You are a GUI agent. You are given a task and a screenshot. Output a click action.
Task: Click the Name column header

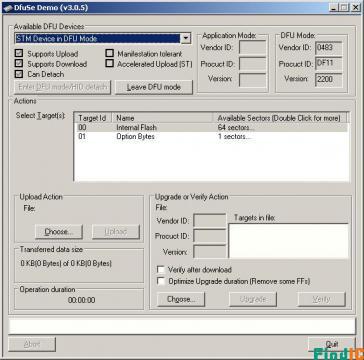(162, 118)
